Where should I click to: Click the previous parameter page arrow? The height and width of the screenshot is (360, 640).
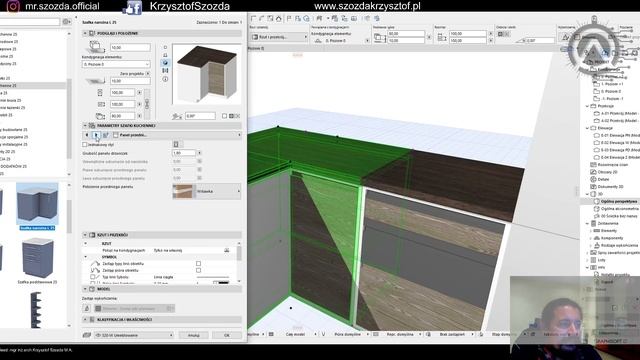[x=87, y=135]
